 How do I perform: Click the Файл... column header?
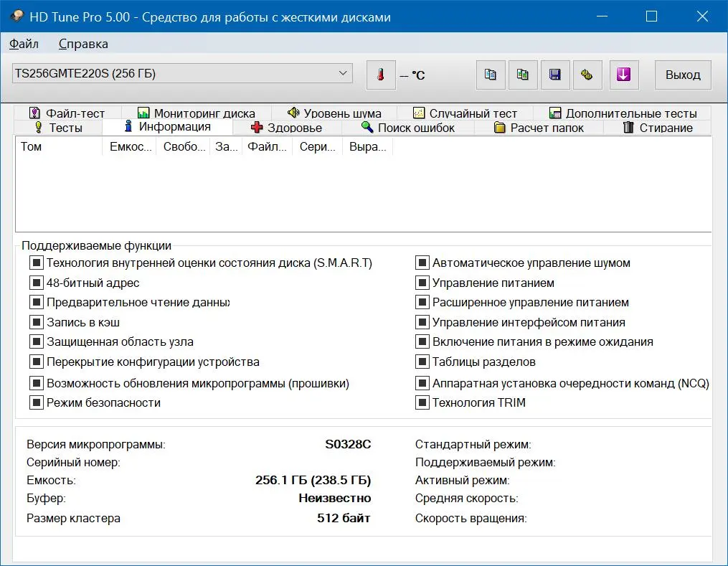267,147
